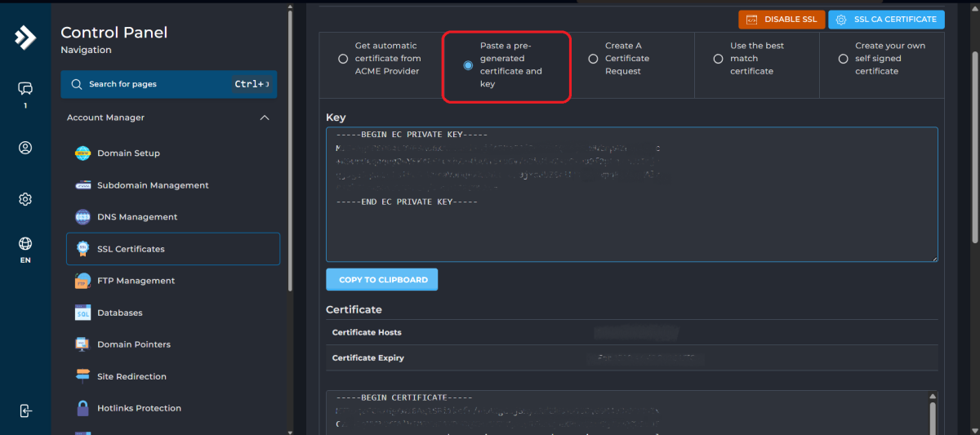Open DNS Management page
The image size is (980, 435).
[x=136, y=217]
